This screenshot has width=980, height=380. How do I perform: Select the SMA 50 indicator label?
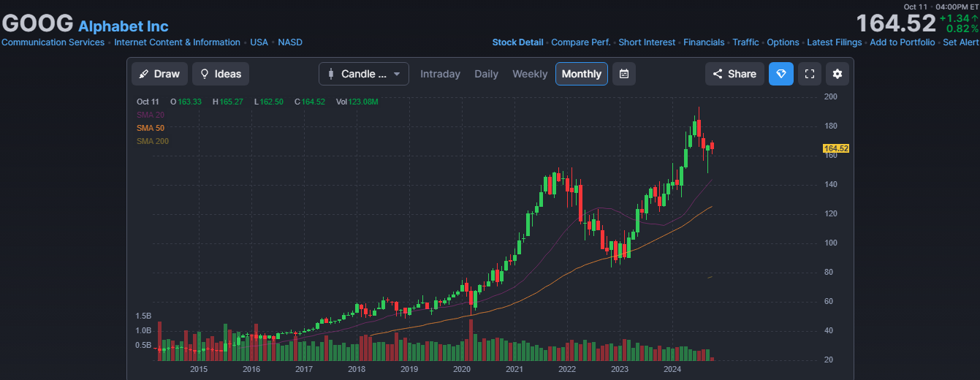[x=151, y=128]
